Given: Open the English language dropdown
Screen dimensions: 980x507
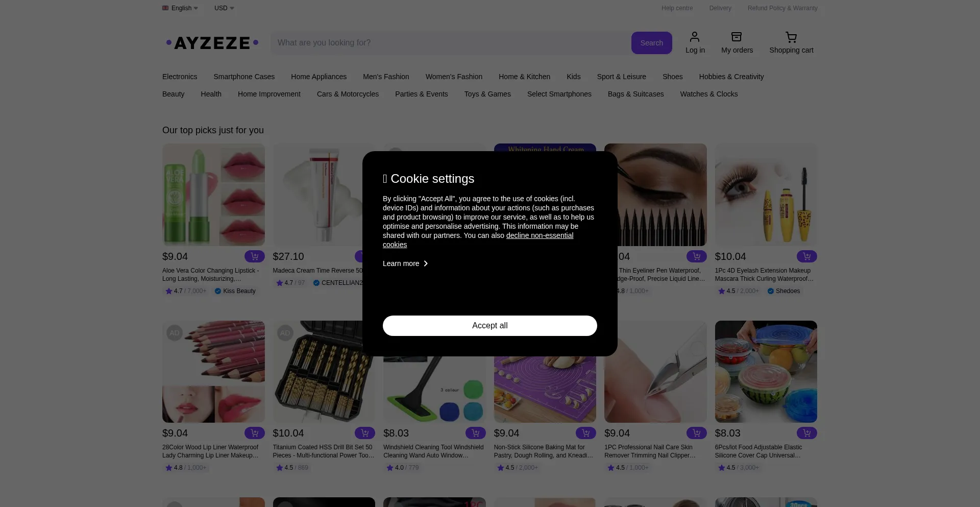Looking at the screenshot, I should click(180, 8).
